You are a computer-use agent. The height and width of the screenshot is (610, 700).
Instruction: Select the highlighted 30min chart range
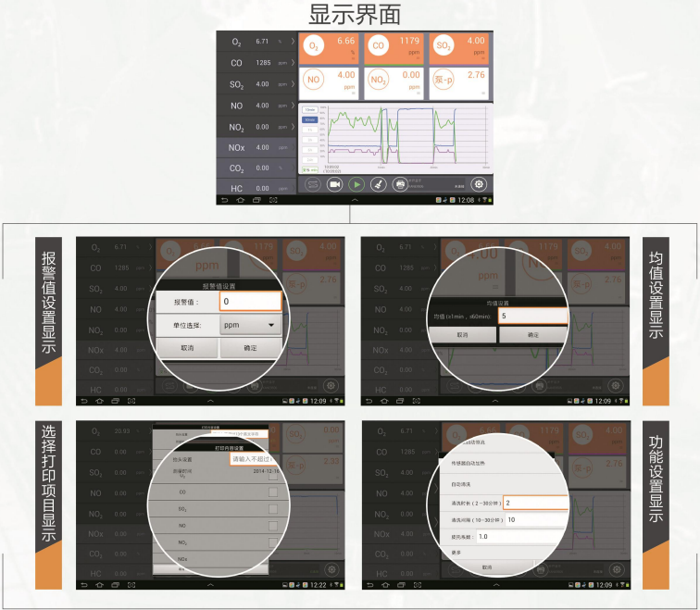pos(310,119)
